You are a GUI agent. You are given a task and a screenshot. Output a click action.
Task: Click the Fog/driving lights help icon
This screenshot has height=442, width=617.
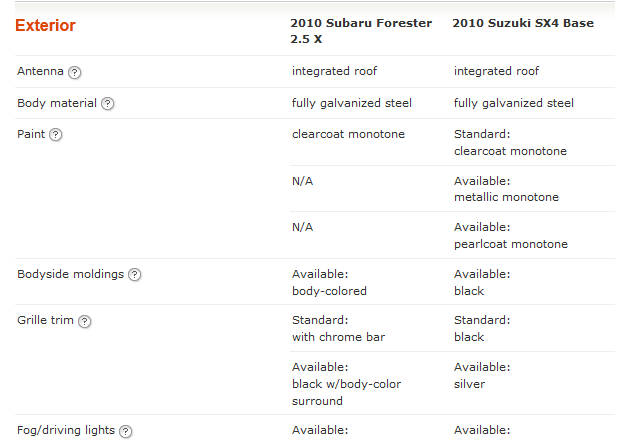point(125,431)
